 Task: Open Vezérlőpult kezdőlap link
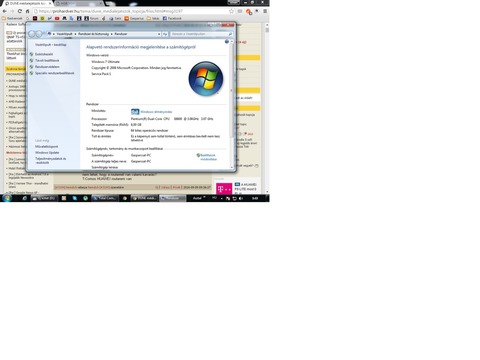tap(51, 45)
